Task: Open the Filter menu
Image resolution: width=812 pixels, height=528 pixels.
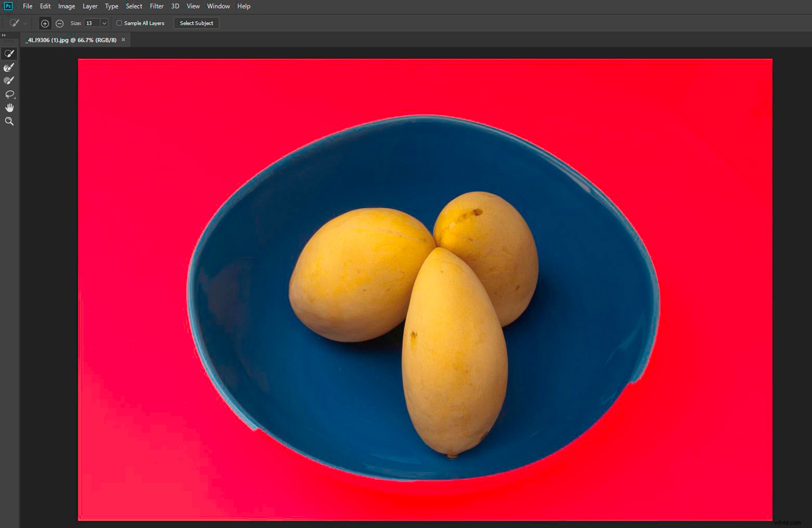Action: click(156, 6)
